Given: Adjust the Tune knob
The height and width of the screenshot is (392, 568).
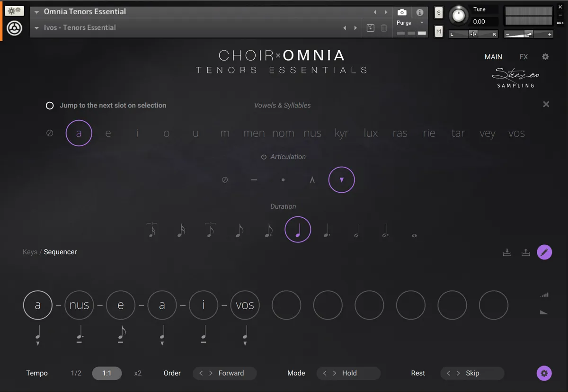Looking at the screenshot, I should pyautogui.click(x=458, y=16).
